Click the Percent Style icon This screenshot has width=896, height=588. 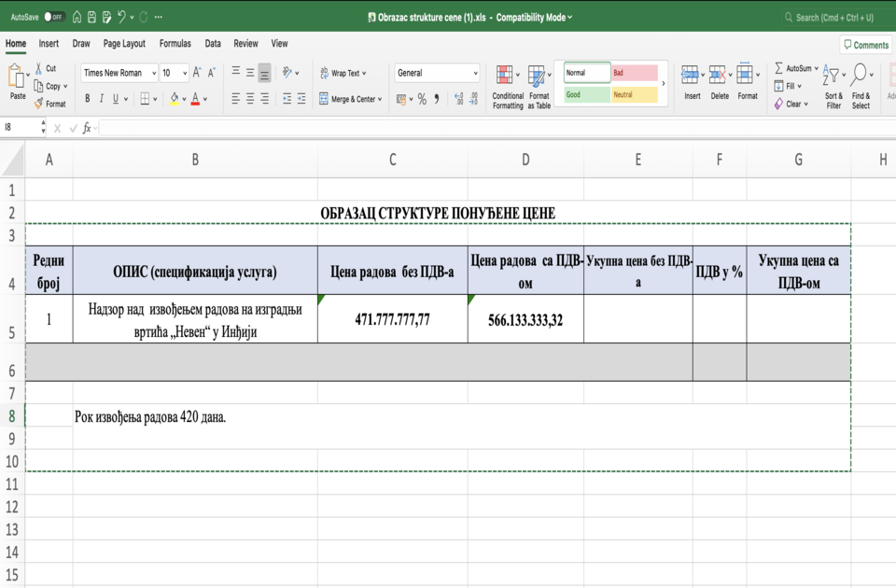(x=422, y=99)
